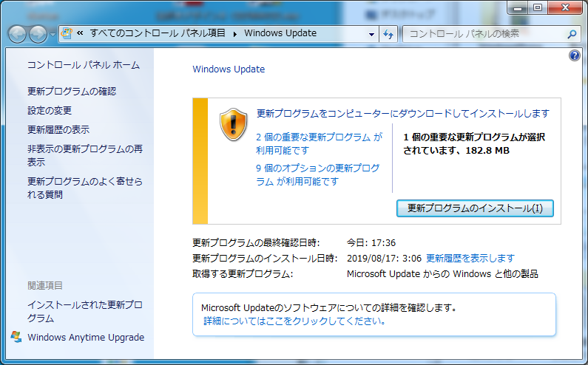The width and height of the screenshot is (588, 365).
Task: Open 設定の変更 in sidebar
Action: click(x=50, y=111)
